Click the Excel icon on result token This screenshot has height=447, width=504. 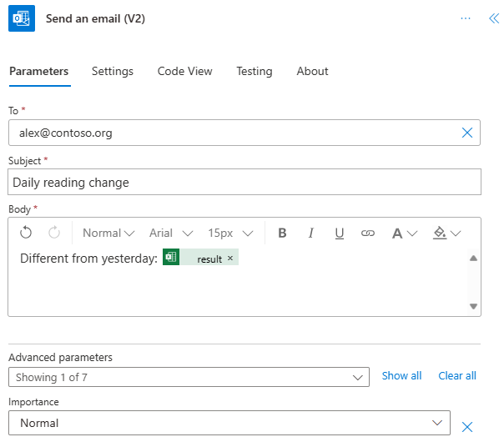tap(171, 257)
